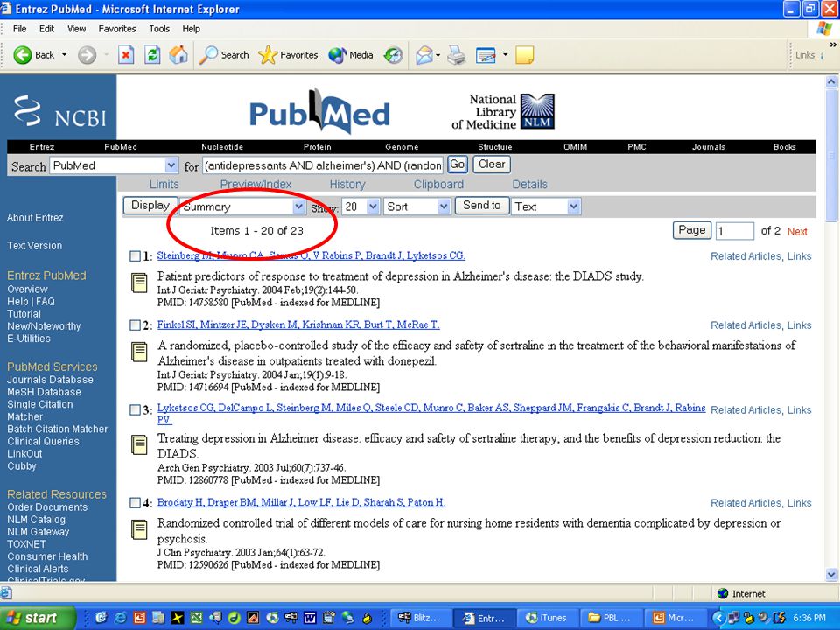
Task: Click the Clear button
Action: (x=492, y=164)
